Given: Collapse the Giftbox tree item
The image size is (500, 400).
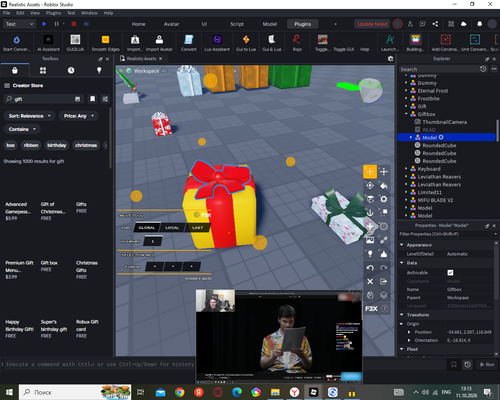Looking at the screenshot, I should click(406, 114).
